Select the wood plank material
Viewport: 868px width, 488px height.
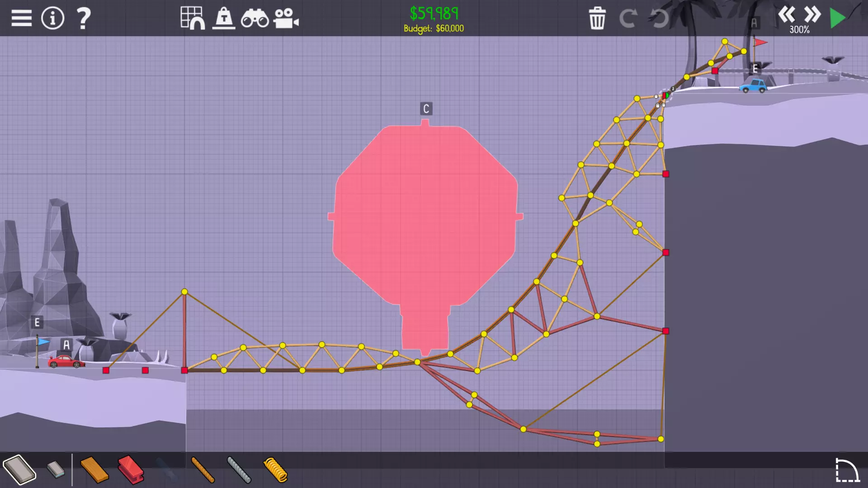click(x=94, y=470)
